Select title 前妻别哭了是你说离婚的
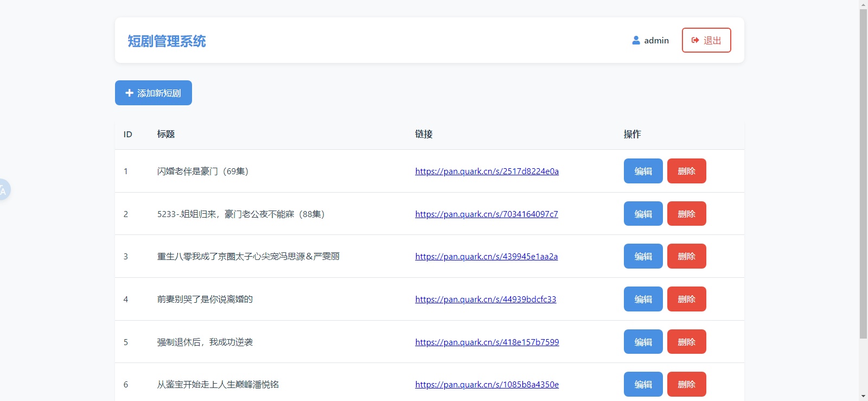Viewport: 868px width, 401px height. tap(205, 300)
